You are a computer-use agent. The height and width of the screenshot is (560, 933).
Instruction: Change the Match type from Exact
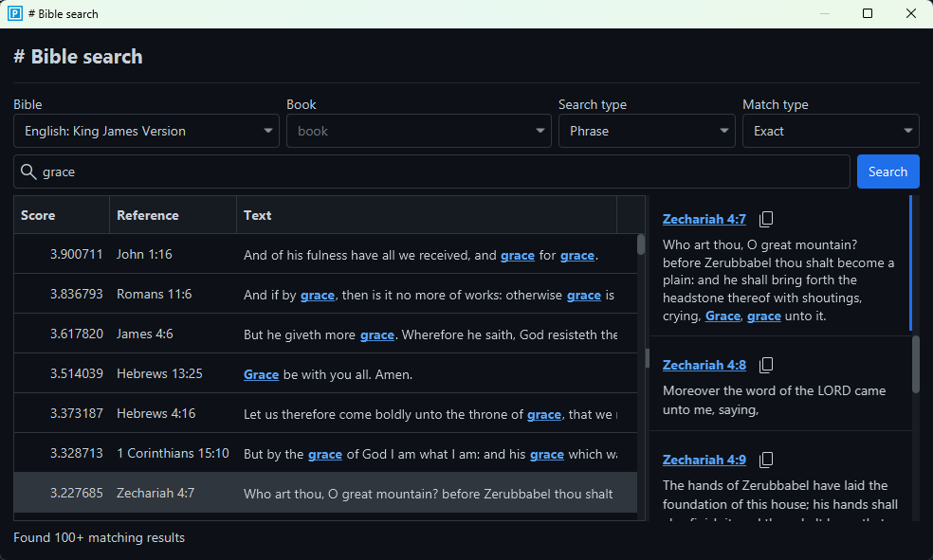click(x=830, y=131)
